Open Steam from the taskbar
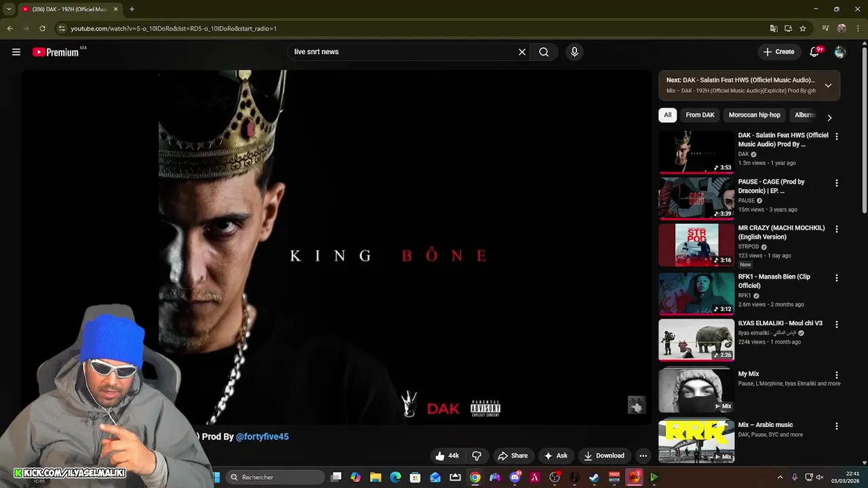Screen dimensions: 868x488 click(x=595, y=477)
